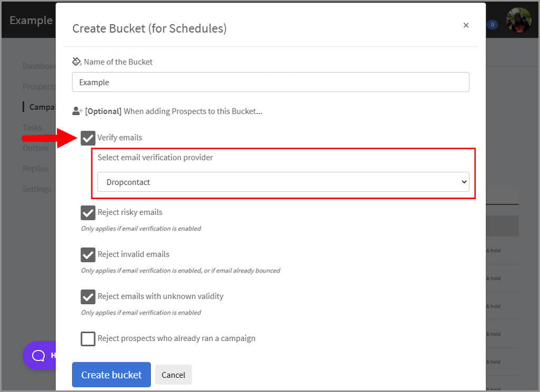Go to Dashboard in sidebar
The height and width of the screenshot is (392, 540).
coord(39,66)
